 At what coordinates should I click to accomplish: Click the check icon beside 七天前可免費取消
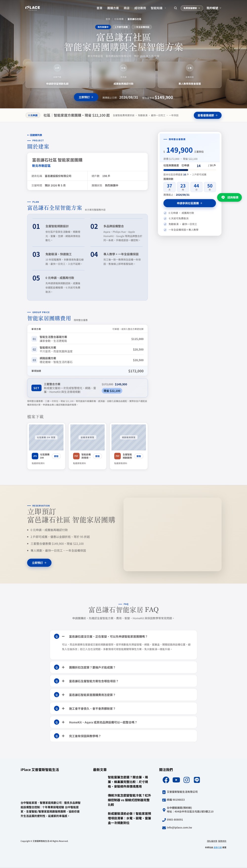click(165, 218)
